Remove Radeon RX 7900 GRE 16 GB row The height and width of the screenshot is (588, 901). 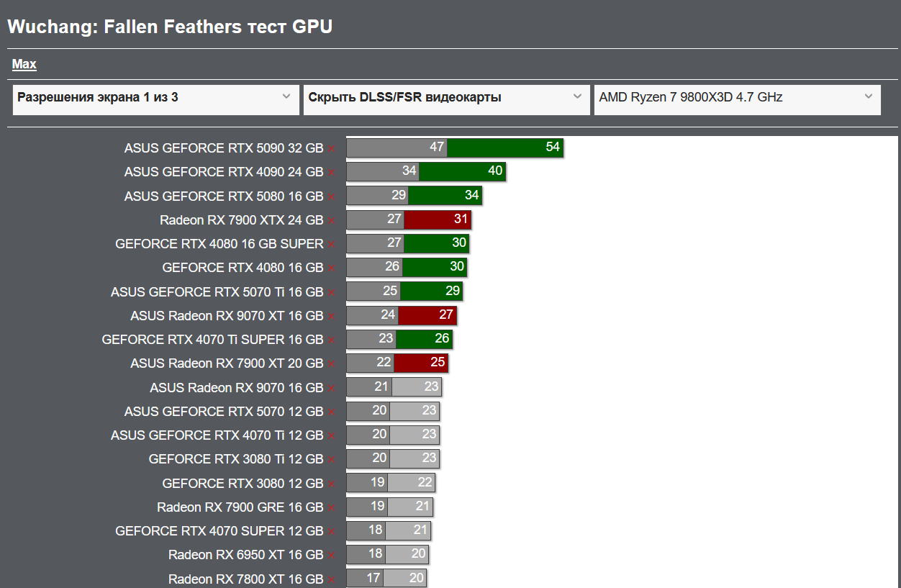(x=331, y=507)
